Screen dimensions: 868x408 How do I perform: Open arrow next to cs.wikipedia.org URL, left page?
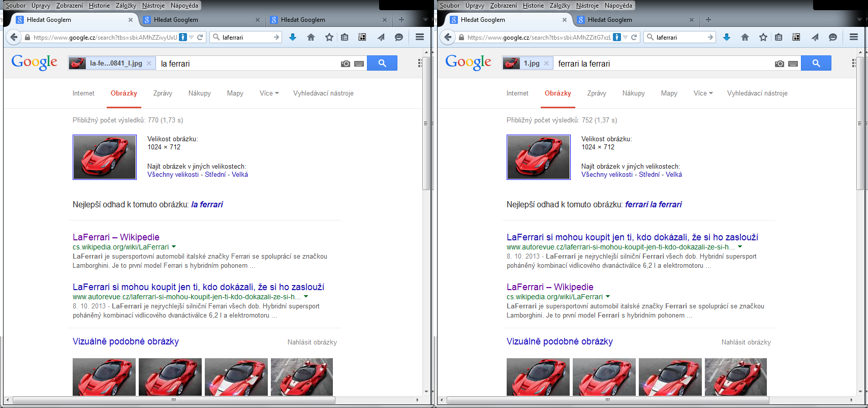coord(174,246)
